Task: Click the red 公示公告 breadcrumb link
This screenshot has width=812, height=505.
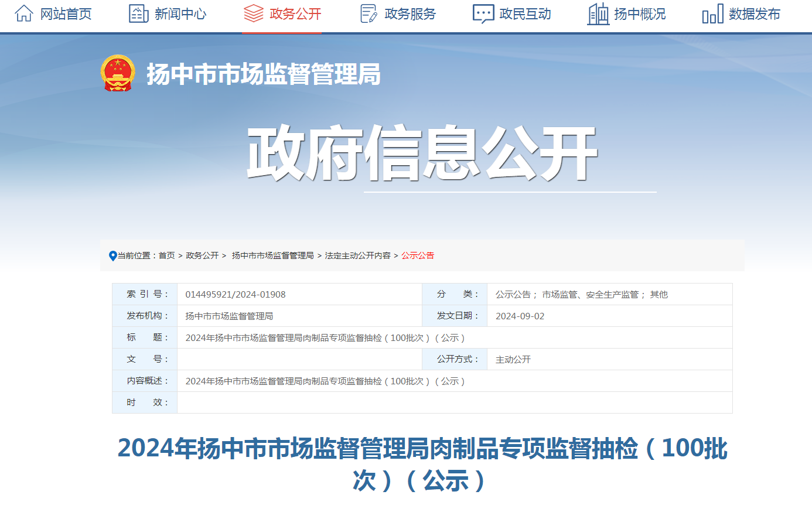Action: (418, 255)
